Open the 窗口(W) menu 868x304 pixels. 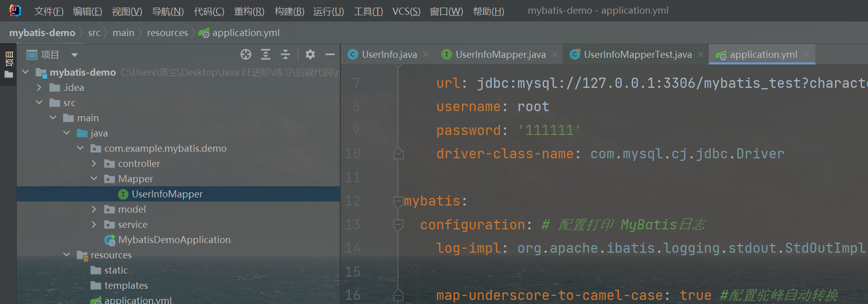(x=446, y=11)
